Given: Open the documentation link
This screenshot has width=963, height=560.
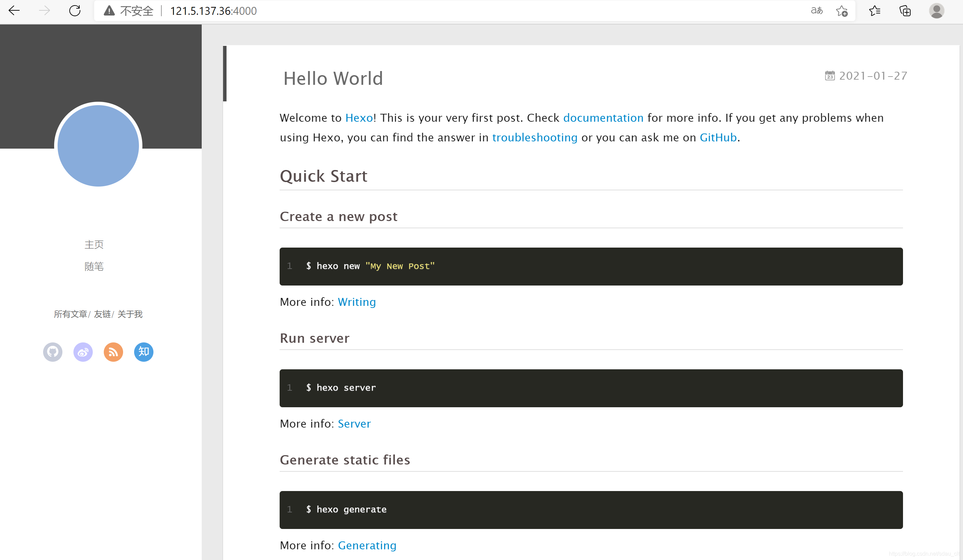Looking at the screenshot, I should click(x=603, y=118).
